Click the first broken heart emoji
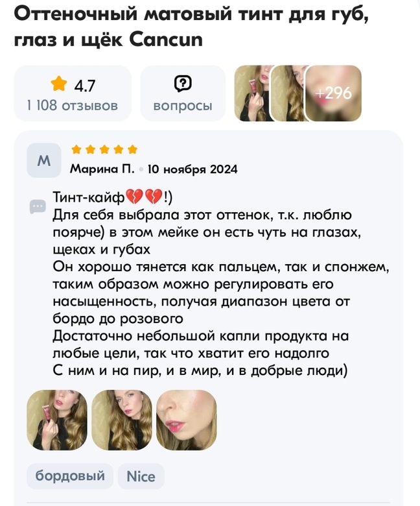This screenshot has height=506, width=420. [x=134, y=197]
